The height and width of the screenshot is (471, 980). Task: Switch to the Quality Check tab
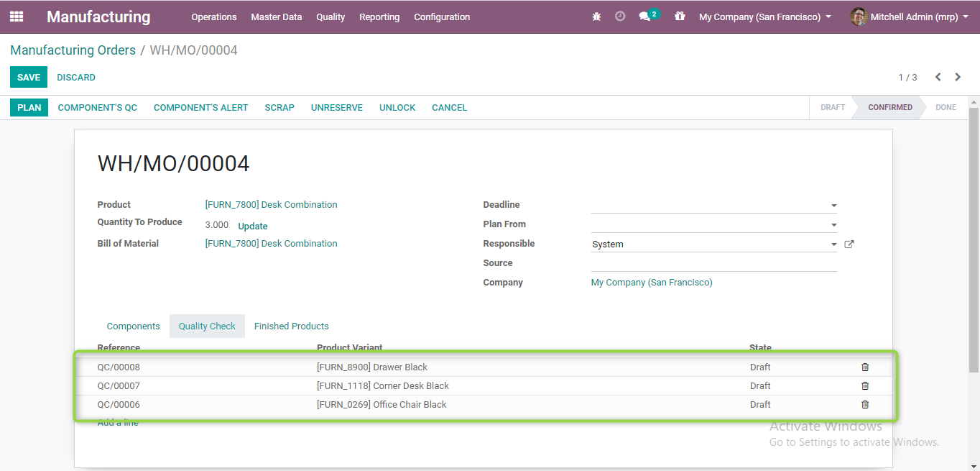coord(207,326)
